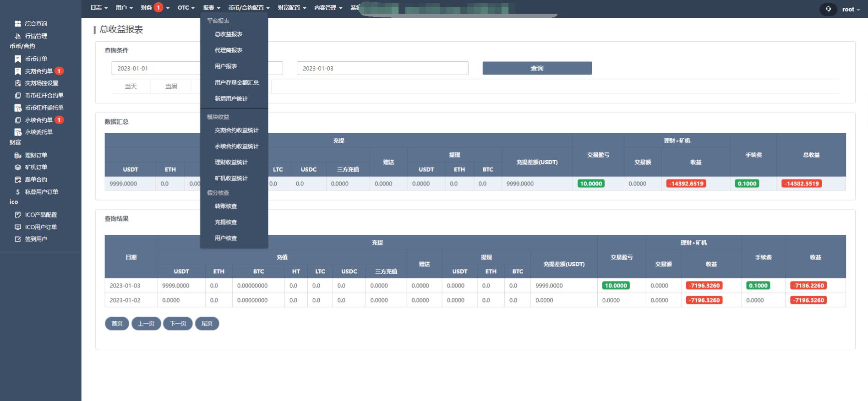Click the 行情管理 sort icon in sidebar
The width and height of the screenshot is (868, 401).
18,36
